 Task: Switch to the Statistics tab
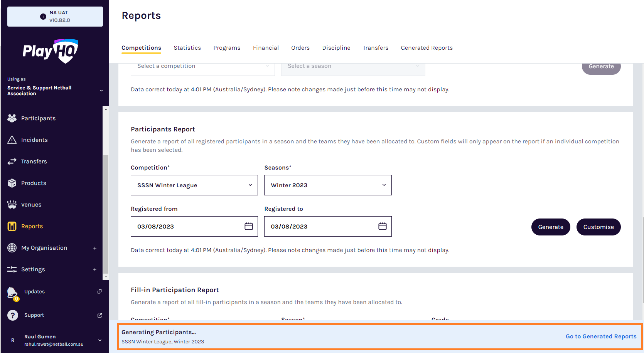pyautogui.click(x=187, y=48)
